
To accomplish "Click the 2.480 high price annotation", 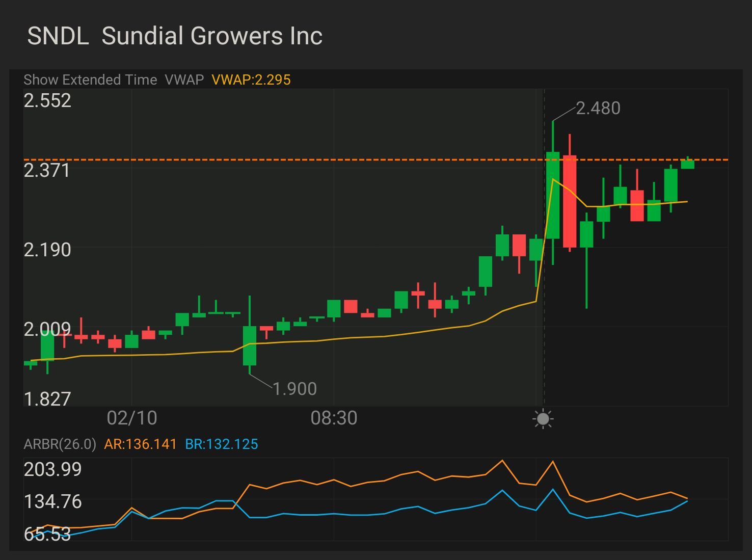I will click(x=598, y=108).
